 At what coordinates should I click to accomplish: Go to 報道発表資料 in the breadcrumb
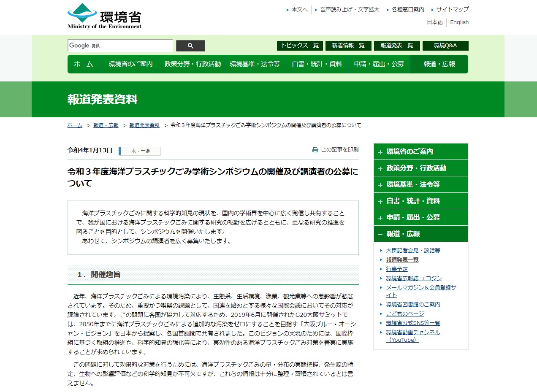pyautogui.click(x=144, y=125)
